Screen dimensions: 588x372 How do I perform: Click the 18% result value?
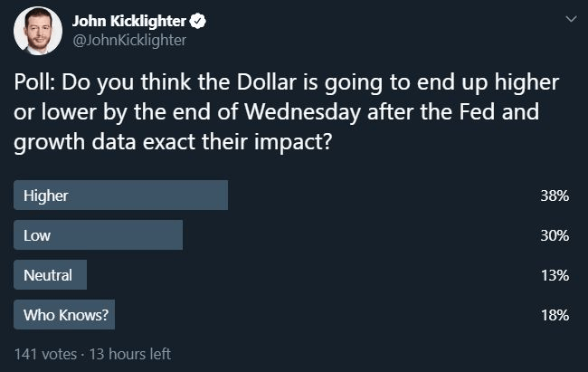point(555,315)
